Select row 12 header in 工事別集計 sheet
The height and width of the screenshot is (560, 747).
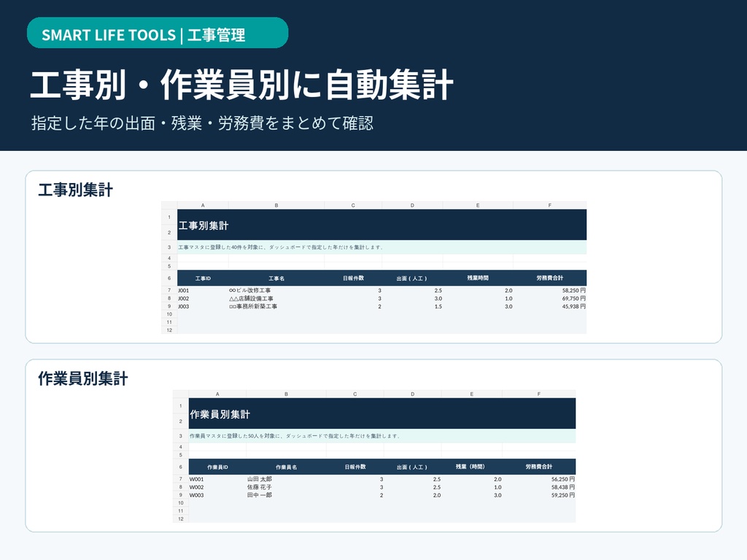point(169,330)
